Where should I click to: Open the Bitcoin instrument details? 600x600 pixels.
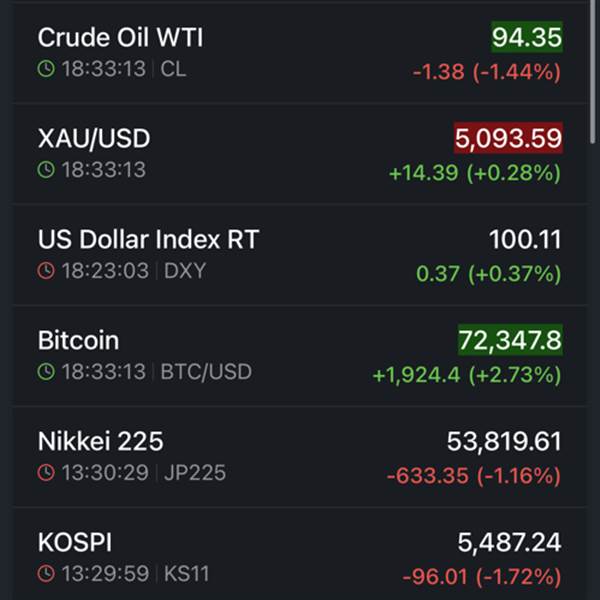[x=78, y=341]
